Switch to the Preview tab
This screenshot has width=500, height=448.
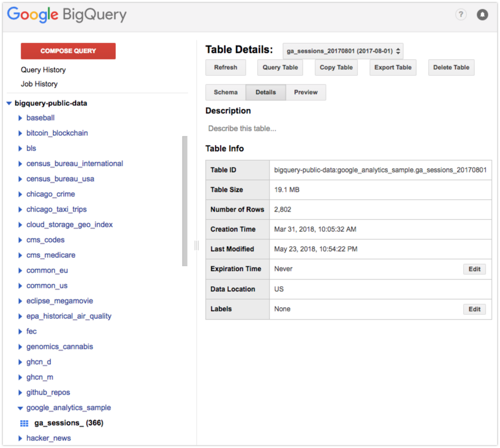point(306,92)
